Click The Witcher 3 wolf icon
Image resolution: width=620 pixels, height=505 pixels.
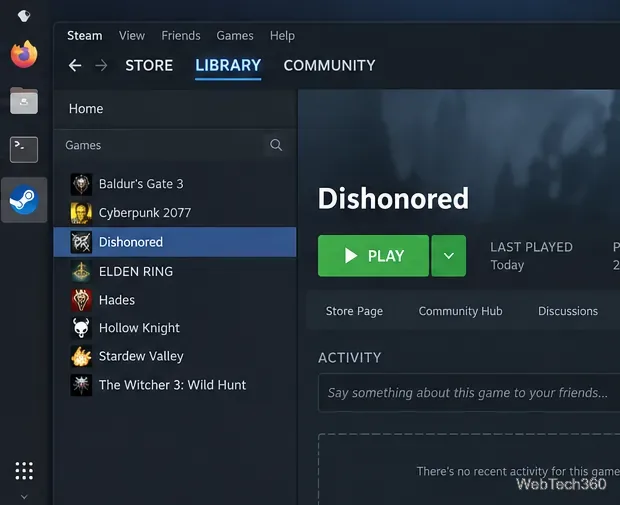[x=81, y=385]
